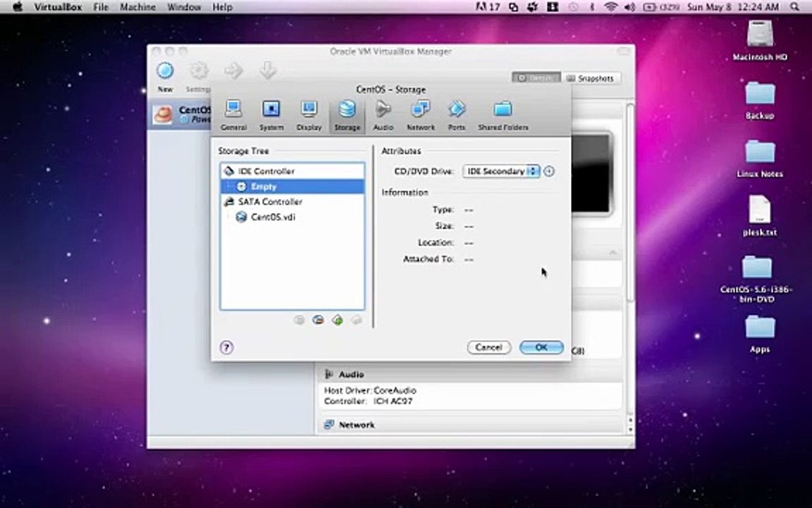Open the General settings section
812x508 pixels.
tap(233, 115)
